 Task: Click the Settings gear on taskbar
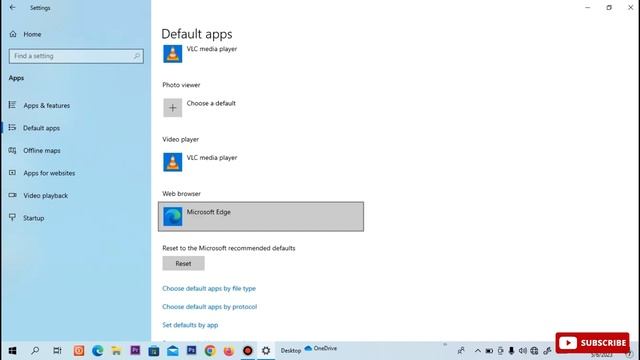(266, 351)
